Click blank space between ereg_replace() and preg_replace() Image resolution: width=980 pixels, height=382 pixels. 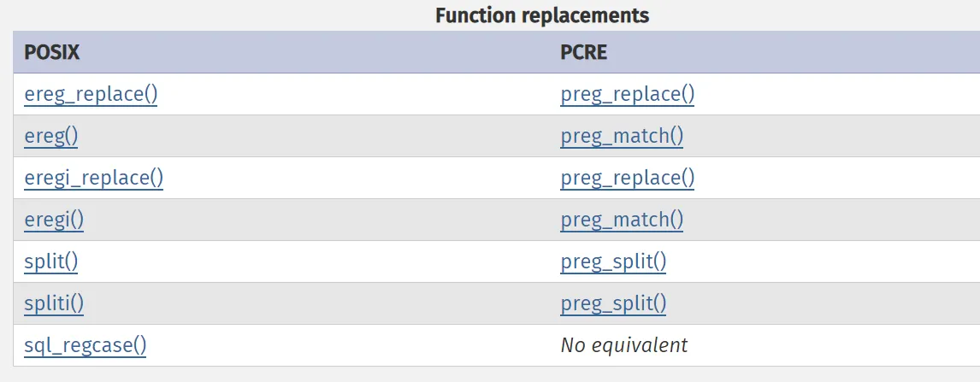tap(359, 94)
